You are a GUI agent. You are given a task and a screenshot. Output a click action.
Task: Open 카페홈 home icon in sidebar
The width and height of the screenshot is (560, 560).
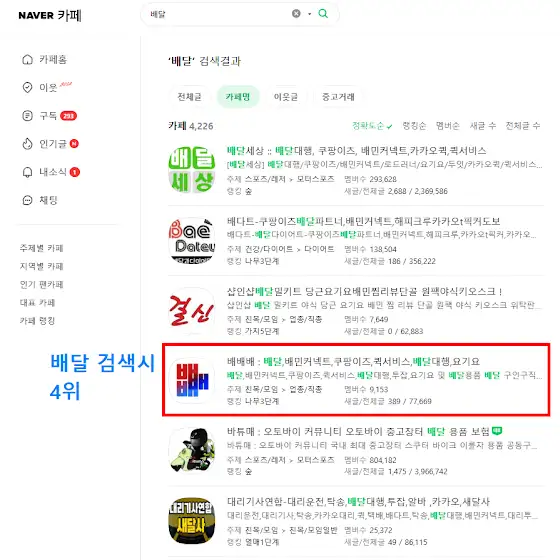coord(28,59)
